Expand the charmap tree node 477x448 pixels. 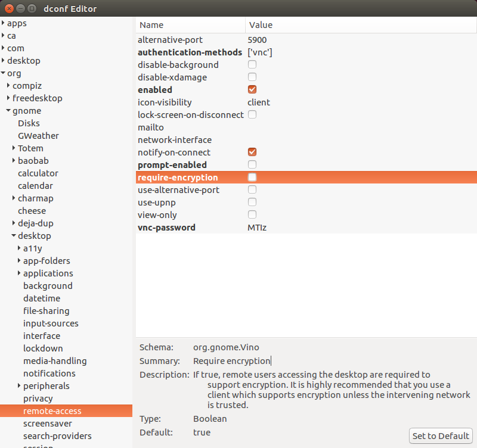tap(14, 198)
